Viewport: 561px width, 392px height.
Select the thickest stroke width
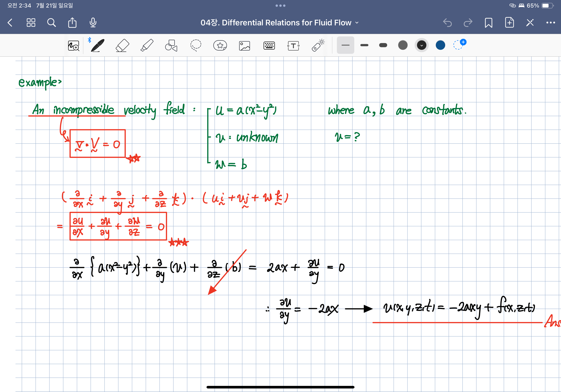383,45
